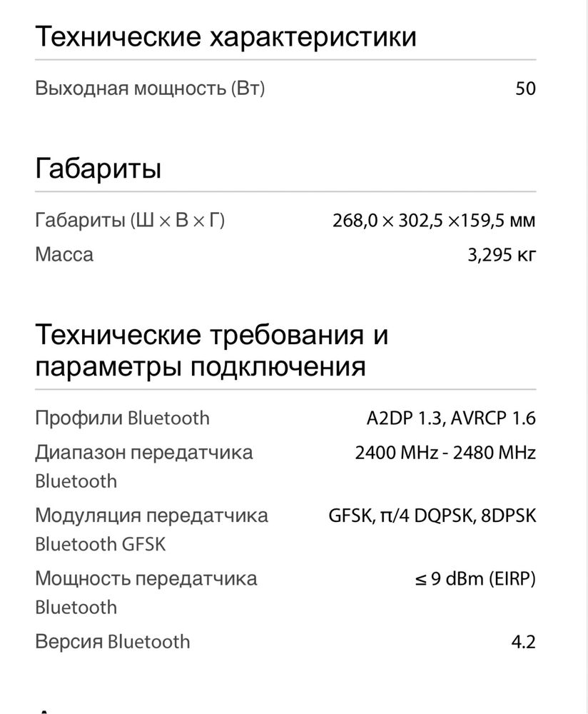Click the mass value 3,295 кг

click(502, 255)
